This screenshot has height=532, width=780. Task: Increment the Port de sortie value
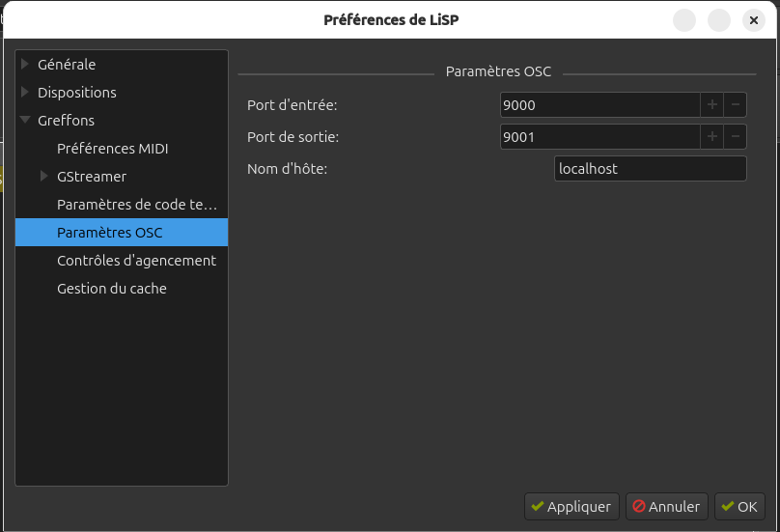pyautogui.click(x=712, y=137)
